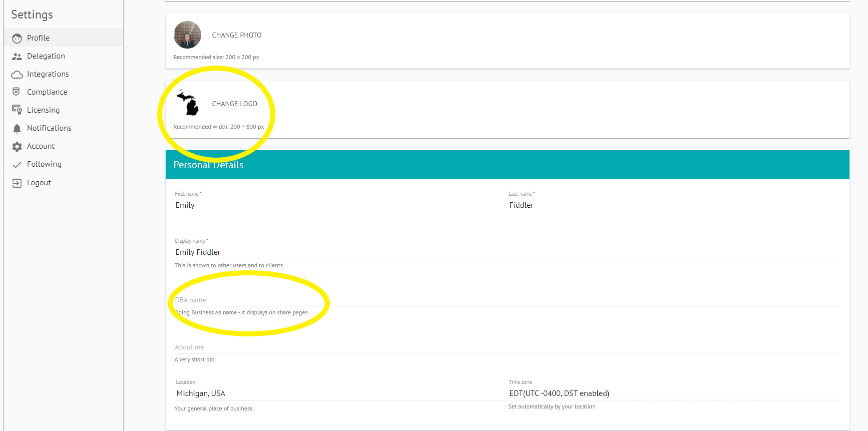Screen dimensions: 868x431
Task: Click the CHANGE LOGO button
Action: [x=234, y=104]
